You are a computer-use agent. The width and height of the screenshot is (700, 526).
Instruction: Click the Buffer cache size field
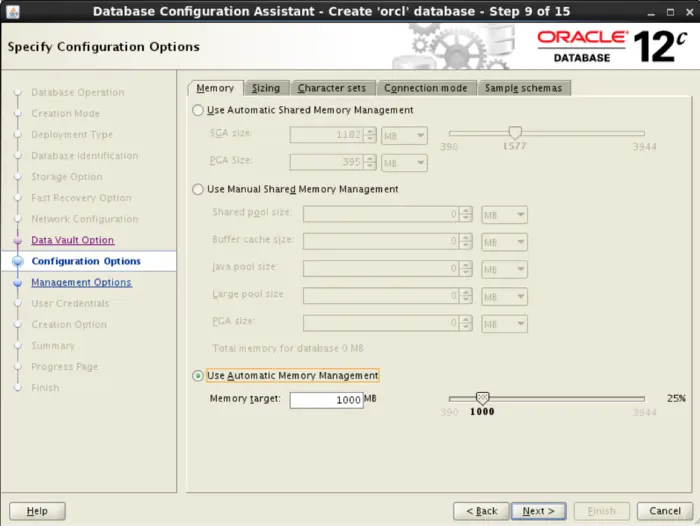(x=381, y=242)
